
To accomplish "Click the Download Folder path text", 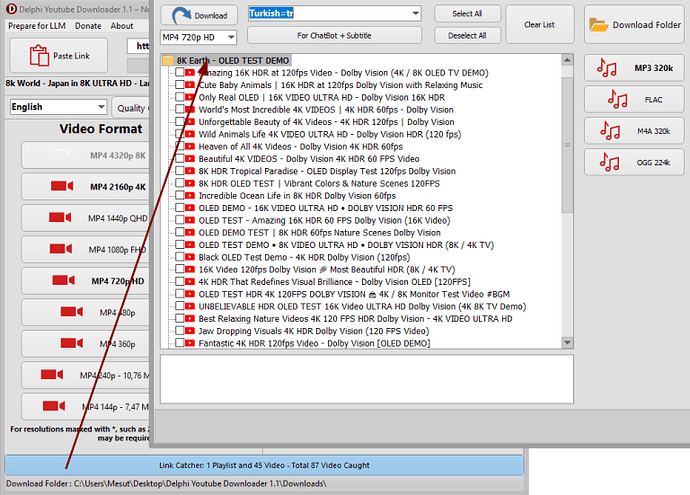I will pyautogui.click(x=166, y=484).
